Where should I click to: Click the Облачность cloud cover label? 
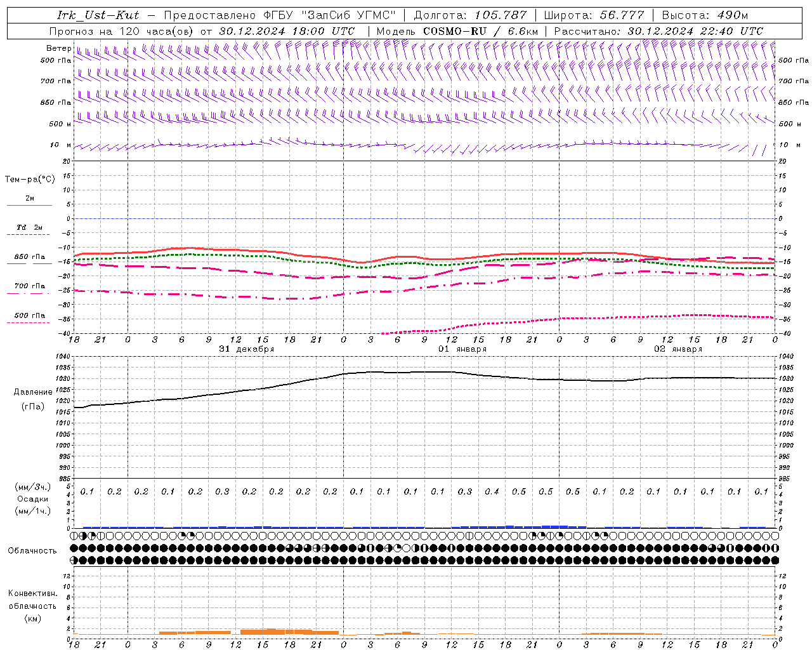point(32,551)
